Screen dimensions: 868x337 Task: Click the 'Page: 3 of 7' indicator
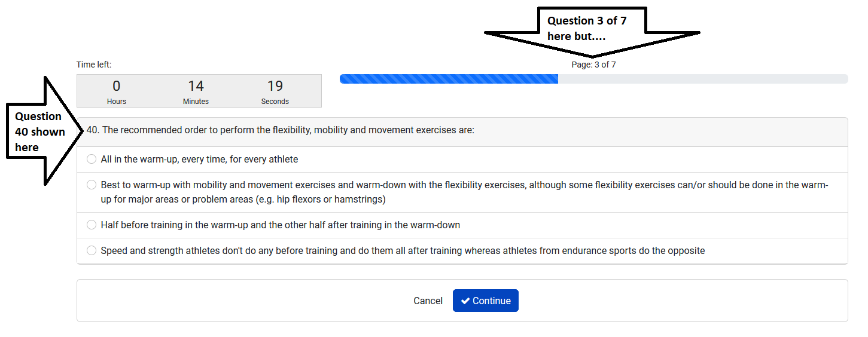[x=593, y=65]
